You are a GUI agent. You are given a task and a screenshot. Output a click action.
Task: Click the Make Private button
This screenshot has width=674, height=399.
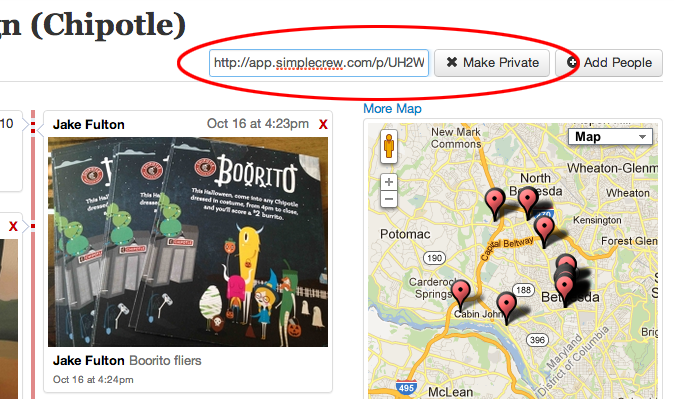tap(492, 63)
